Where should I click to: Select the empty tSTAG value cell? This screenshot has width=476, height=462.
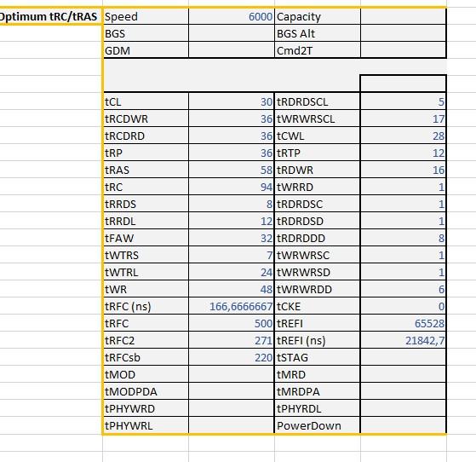(x=403, y=357)
